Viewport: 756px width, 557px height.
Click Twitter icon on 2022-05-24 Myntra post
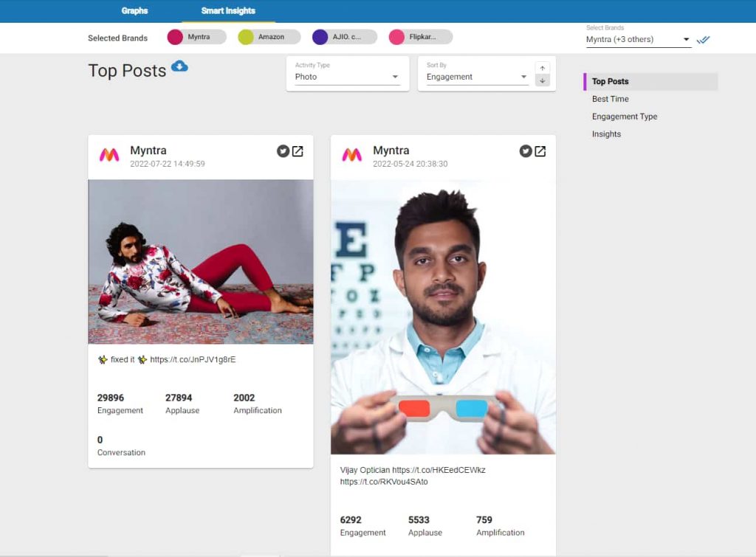[x=526, y=151]
